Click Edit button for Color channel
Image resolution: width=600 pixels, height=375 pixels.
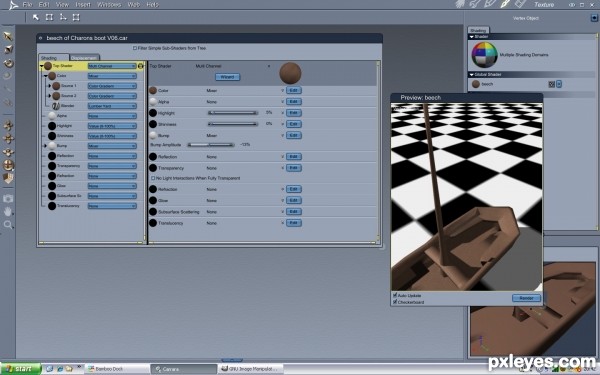(293, 90)
